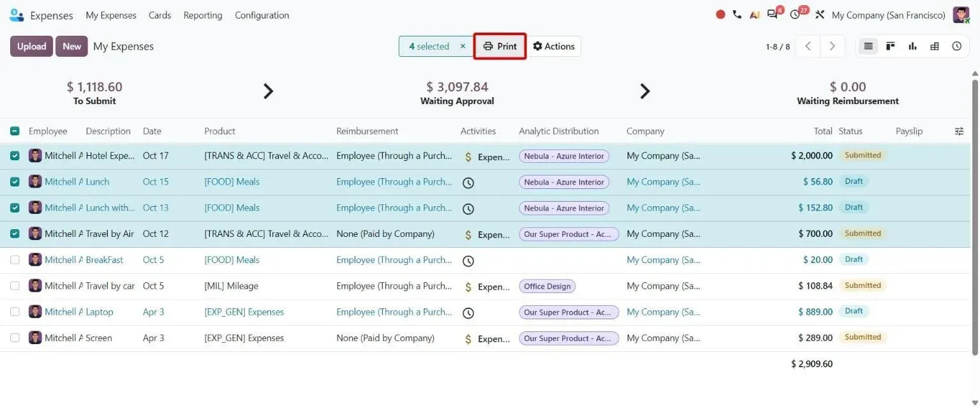The height and width of the screenshot is (408, 980).
Task: Open the user avatar account menu
Action: point(961,15)
